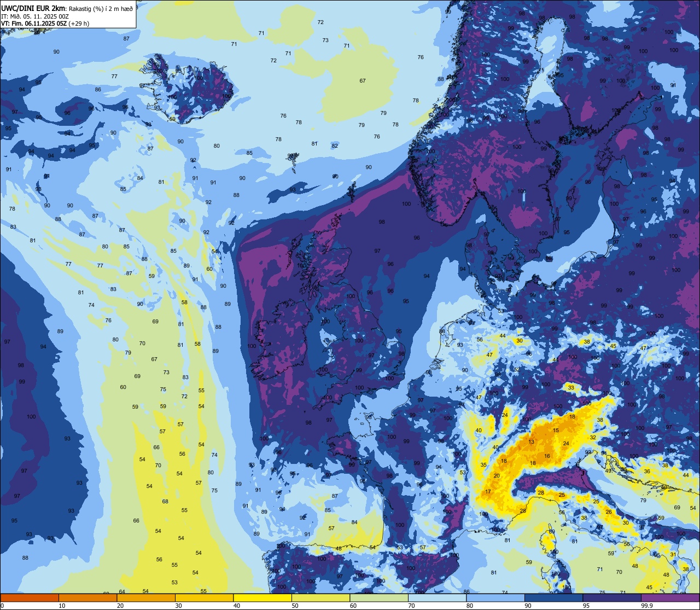Image resolution: width=700 pixels, height=610 pixels.
Task: Click the purple legend segment above 99.9
Action: (x=670, y=597)
